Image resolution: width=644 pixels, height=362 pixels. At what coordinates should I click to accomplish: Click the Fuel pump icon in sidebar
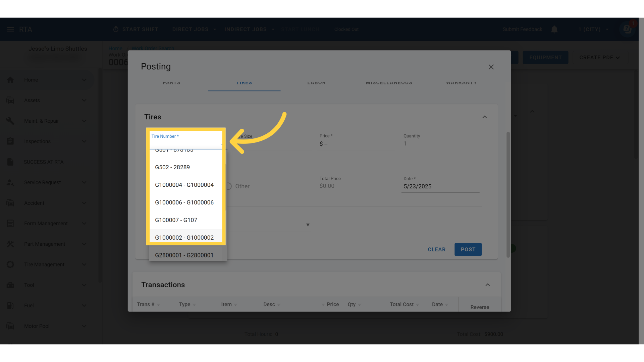click(x=10, y=305)
